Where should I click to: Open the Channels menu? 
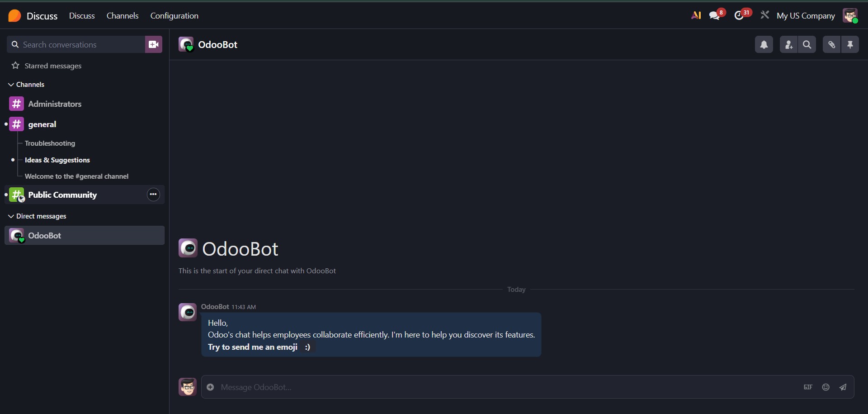(x=123, y=16)
